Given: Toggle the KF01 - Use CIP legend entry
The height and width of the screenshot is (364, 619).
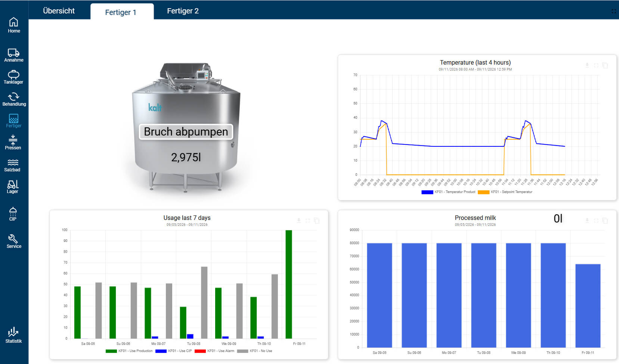Looking at the screenshot, I should [x=174, y=351].
